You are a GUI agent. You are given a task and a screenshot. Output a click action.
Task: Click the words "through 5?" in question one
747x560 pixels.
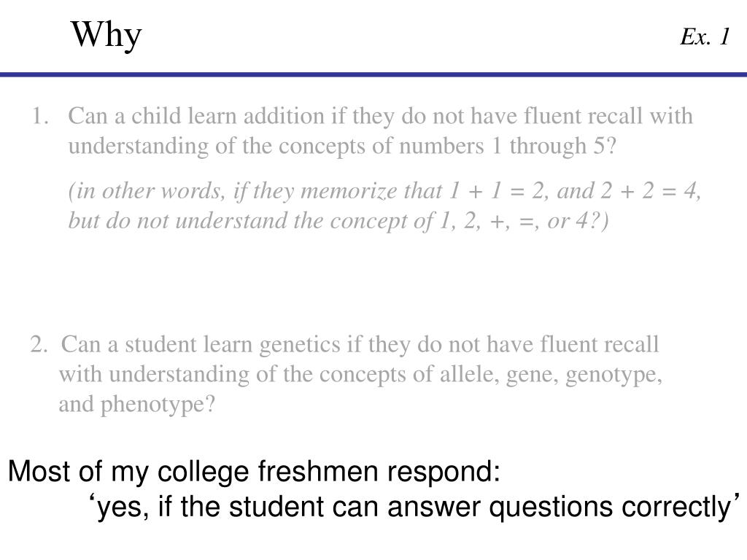point(562,146)
